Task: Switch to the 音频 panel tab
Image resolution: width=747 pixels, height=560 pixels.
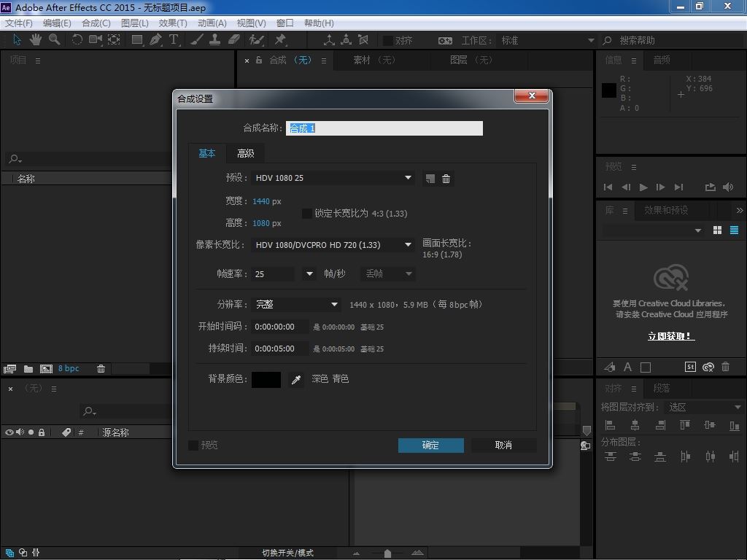Action: pyautogui.click(x=662, y=60)
